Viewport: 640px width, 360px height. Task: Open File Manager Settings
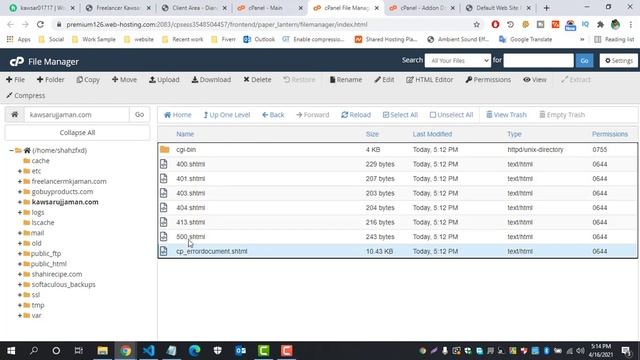coord(619,60)
